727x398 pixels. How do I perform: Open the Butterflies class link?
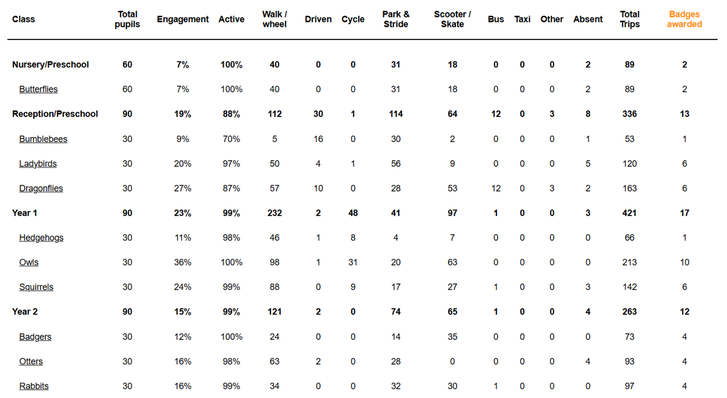click(38, 89)
